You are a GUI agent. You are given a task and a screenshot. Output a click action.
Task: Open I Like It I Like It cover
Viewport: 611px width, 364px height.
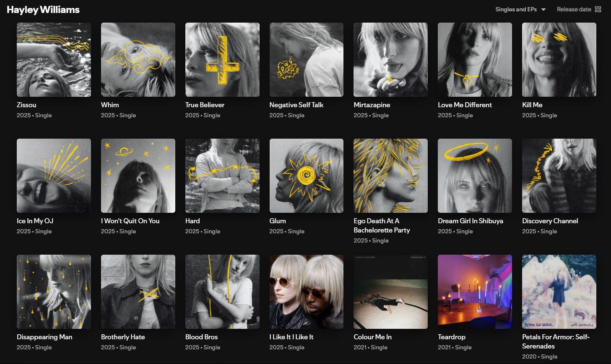[x=307, y=292]
